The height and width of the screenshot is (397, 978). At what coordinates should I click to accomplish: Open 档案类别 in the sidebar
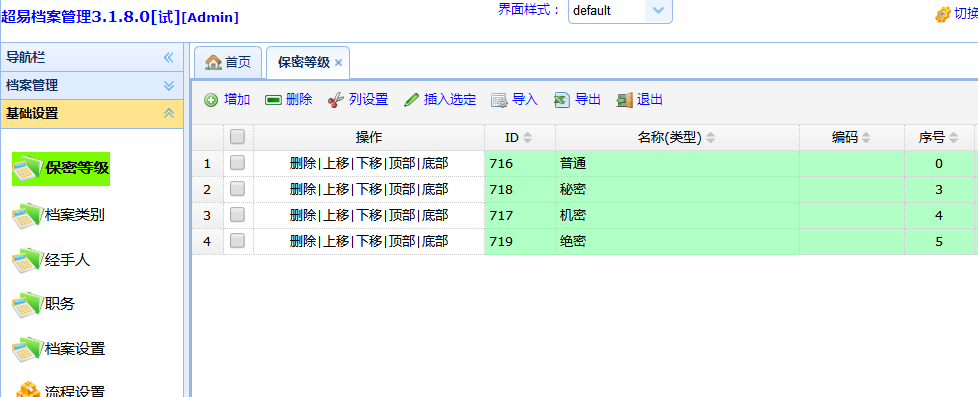pyautogui.click(x=74, y=215)
